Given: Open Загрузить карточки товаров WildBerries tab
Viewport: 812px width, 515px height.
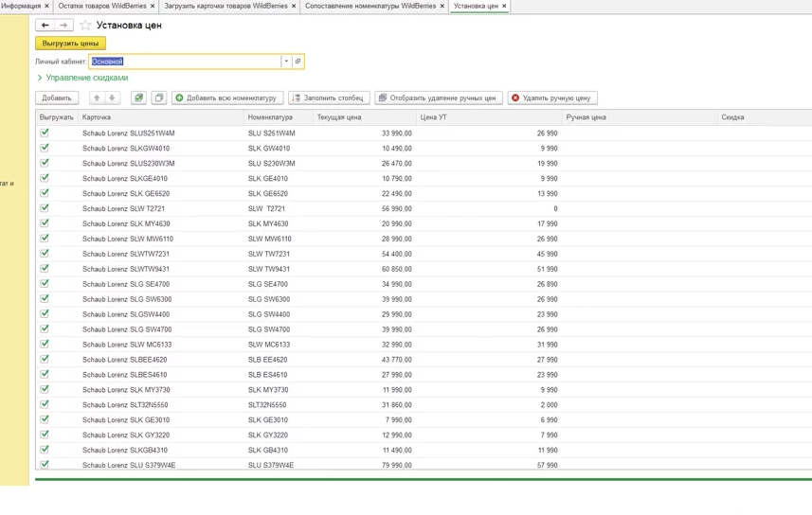Looking at the screenshot, I should click(226, 6).
